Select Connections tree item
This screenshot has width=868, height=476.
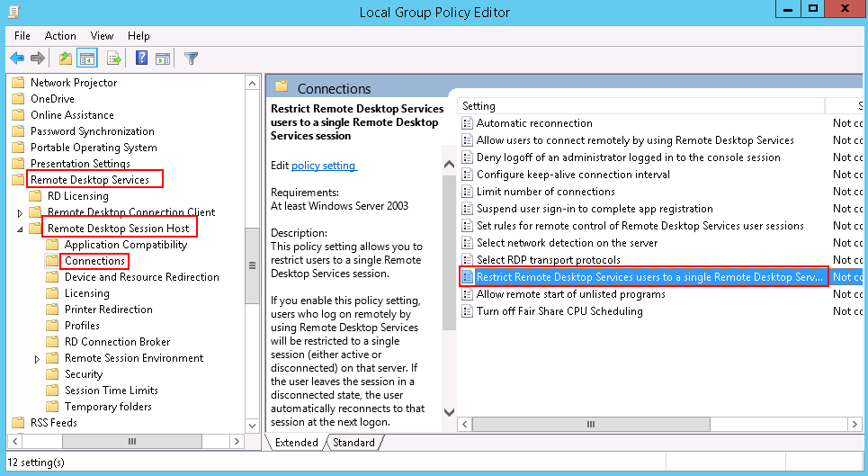(94, 261)
